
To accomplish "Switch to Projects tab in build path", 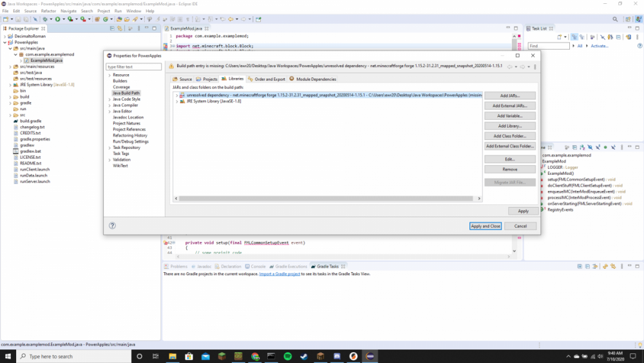I will 207,79.
